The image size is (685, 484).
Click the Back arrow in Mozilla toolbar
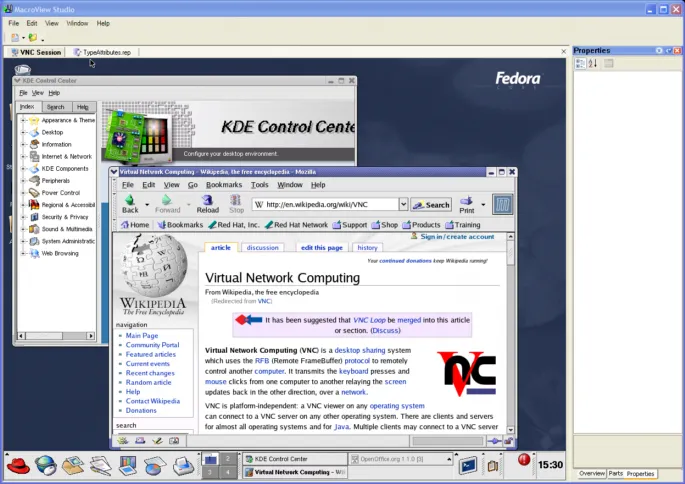130,200
